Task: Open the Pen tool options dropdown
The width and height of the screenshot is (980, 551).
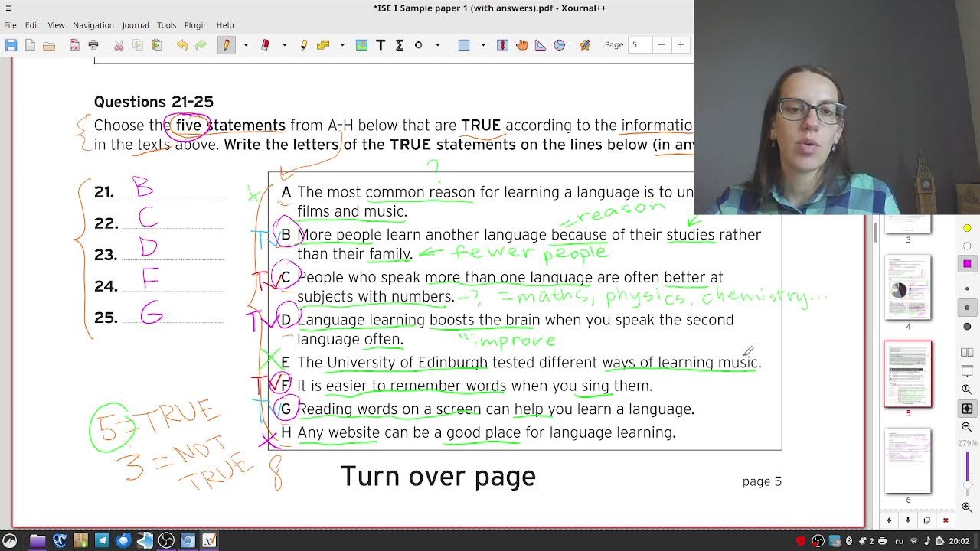Action: [x=246, y=45]
